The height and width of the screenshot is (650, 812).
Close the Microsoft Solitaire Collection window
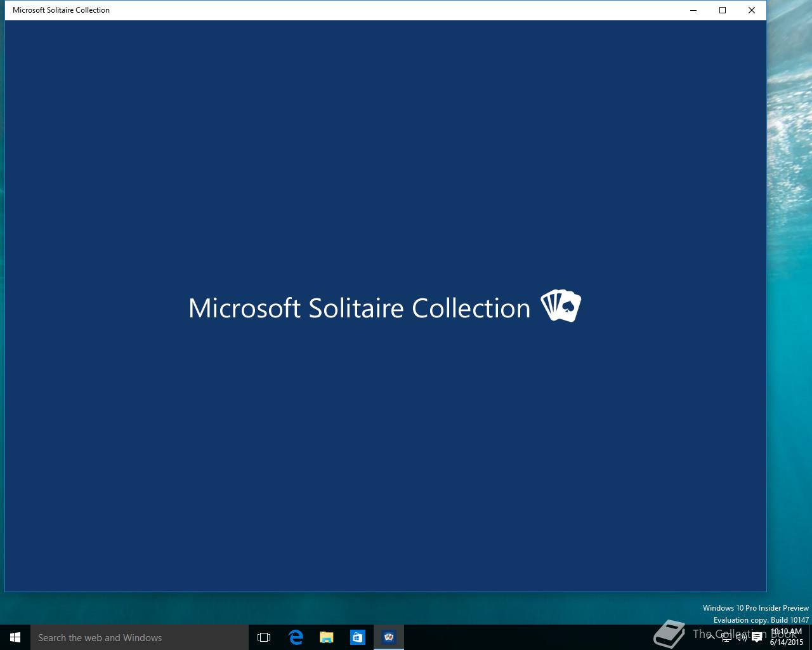coord(752,10)
